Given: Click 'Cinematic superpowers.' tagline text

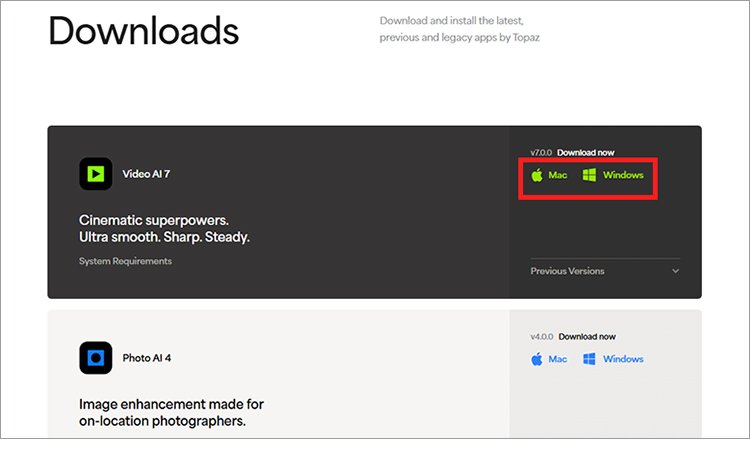Looking at the screenshot, I should pos(154,220).
